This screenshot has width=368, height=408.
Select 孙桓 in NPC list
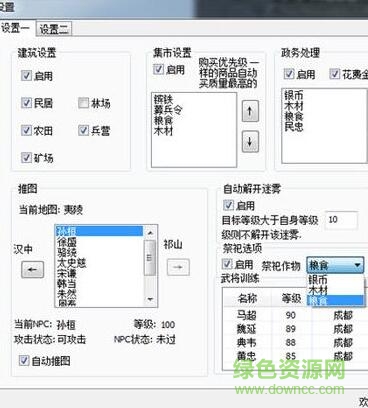pos(100,231)
